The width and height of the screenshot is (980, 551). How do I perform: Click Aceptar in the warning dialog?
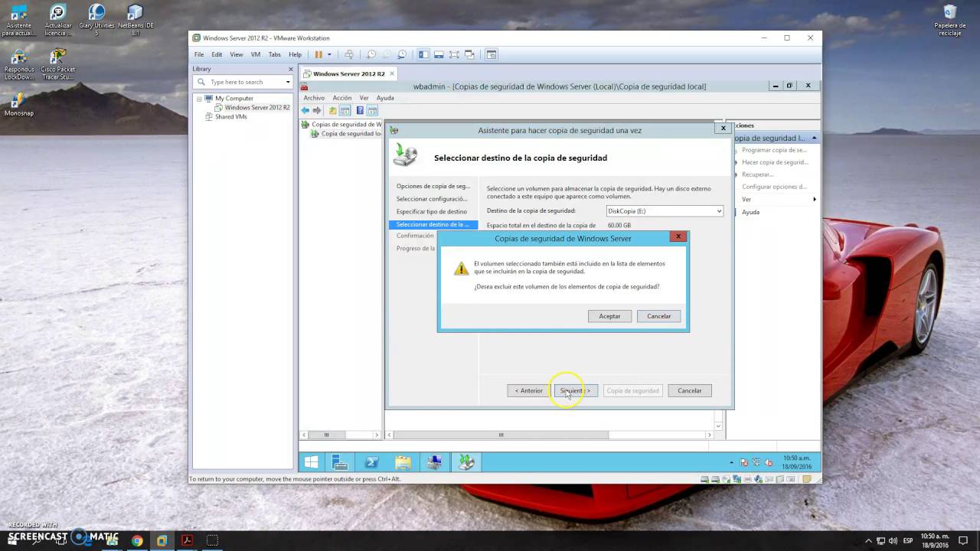[x=609, y=316]
